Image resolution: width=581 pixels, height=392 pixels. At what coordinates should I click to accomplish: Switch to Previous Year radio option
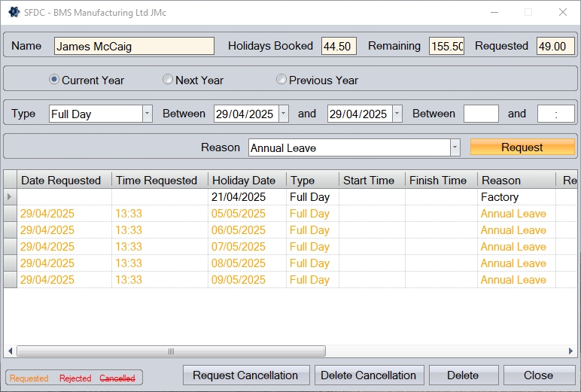point(281,80)
